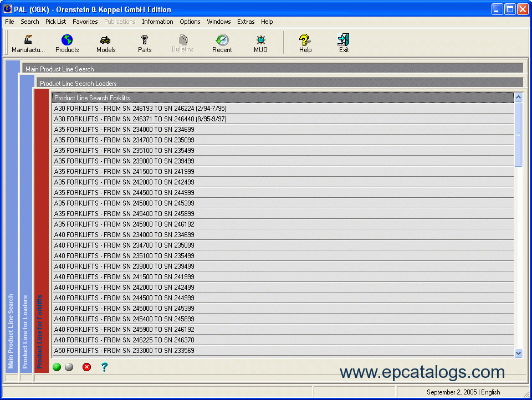Viewport: 532px width, 400px height.
Task: Select A40 FORKLIFTS SN 234000 TO 234699
Action: click(283, 235)
